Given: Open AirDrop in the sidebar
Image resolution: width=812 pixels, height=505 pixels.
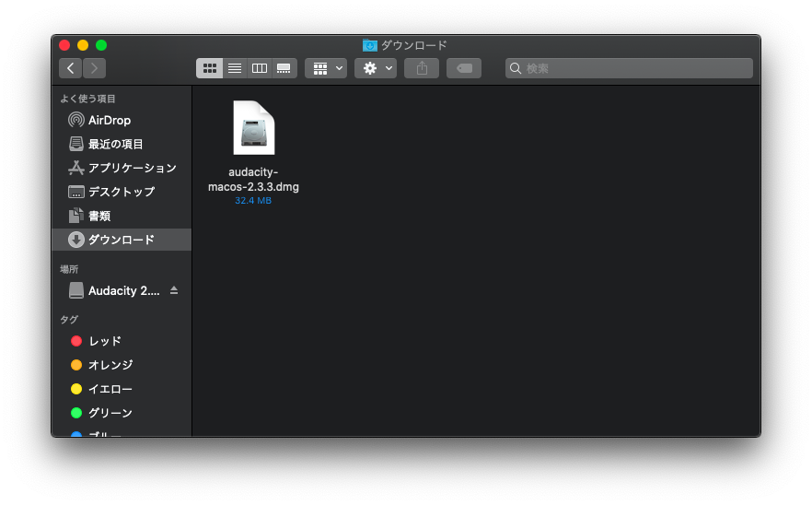Looking at the screenshot, I should pos(122,121).
